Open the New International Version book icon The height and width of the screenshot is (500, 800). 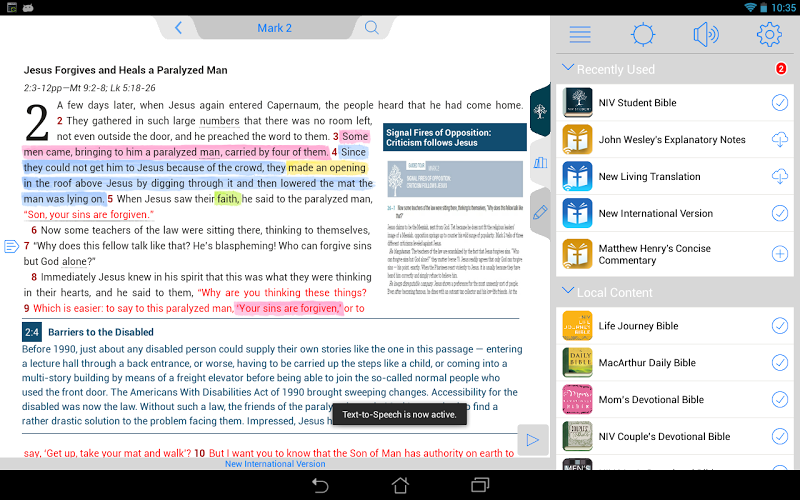click(x=578, y=213)
